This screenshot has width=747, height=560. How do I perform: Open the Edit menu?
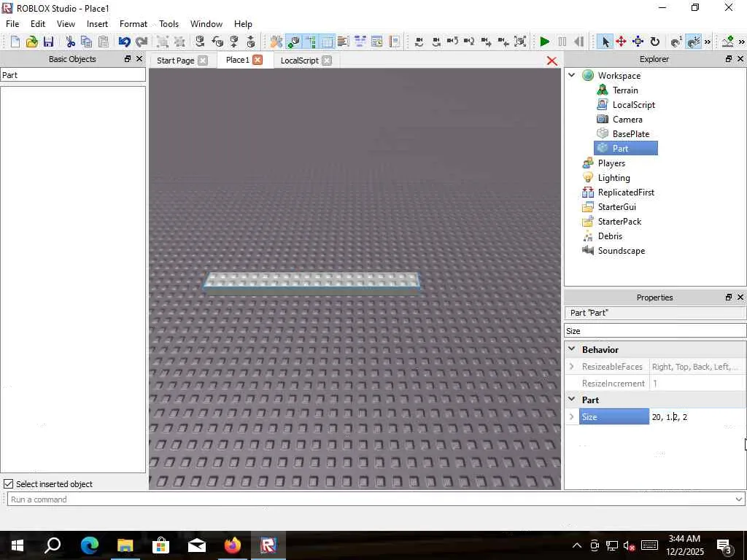[38, 24]
